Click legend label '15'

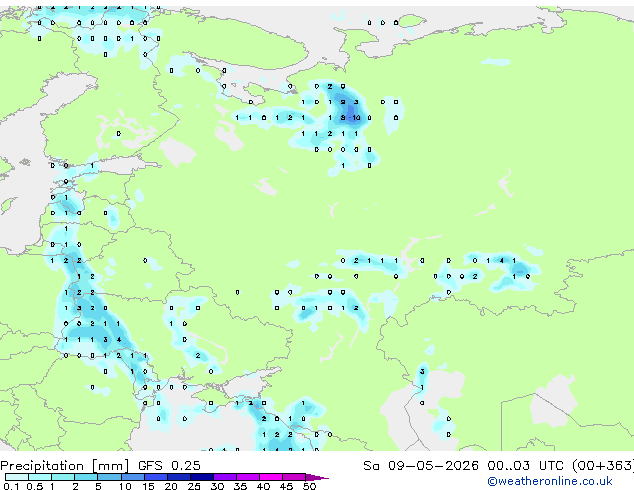[148, 486]
